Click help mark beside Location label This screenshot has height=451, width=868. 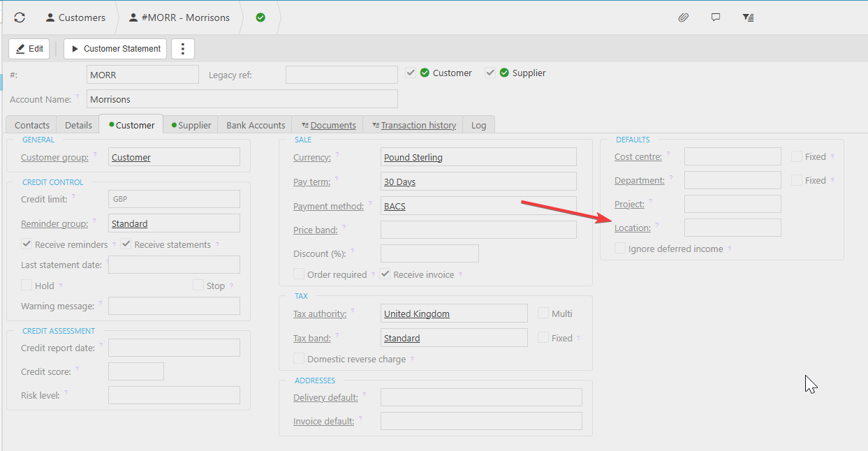[657, 225]
